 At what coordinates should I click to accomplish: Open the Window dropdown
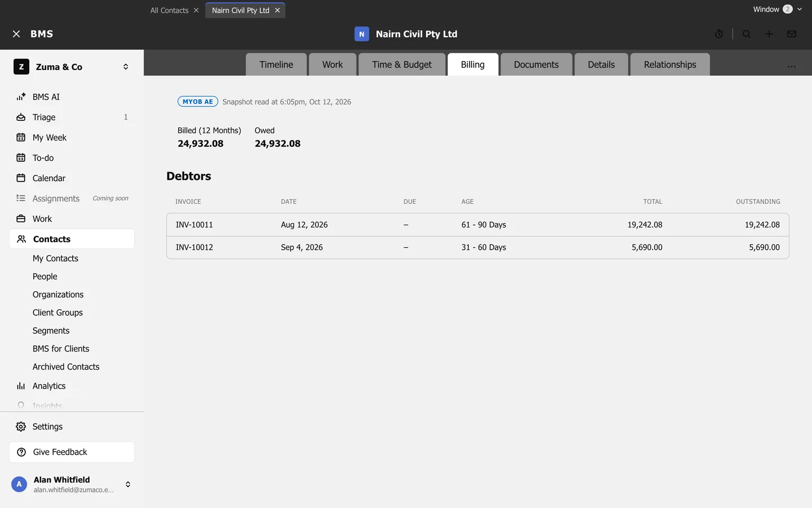tap(777, 9)
